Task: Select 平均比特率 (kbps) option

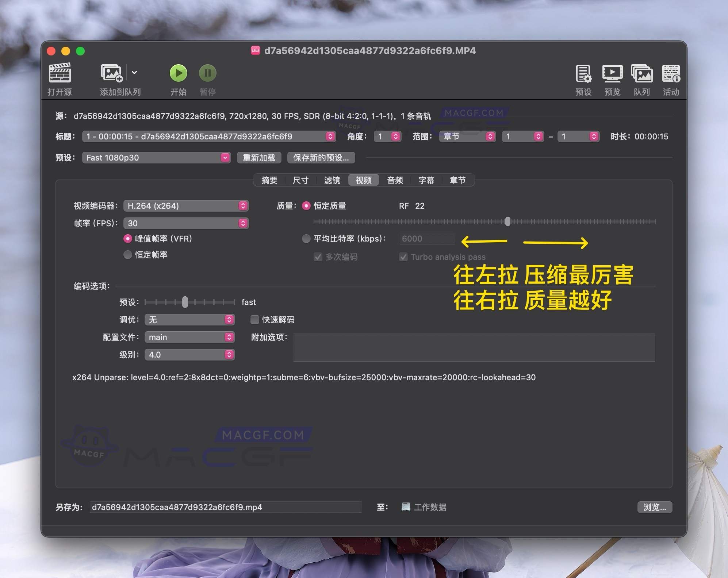Action: coord(306,238)
